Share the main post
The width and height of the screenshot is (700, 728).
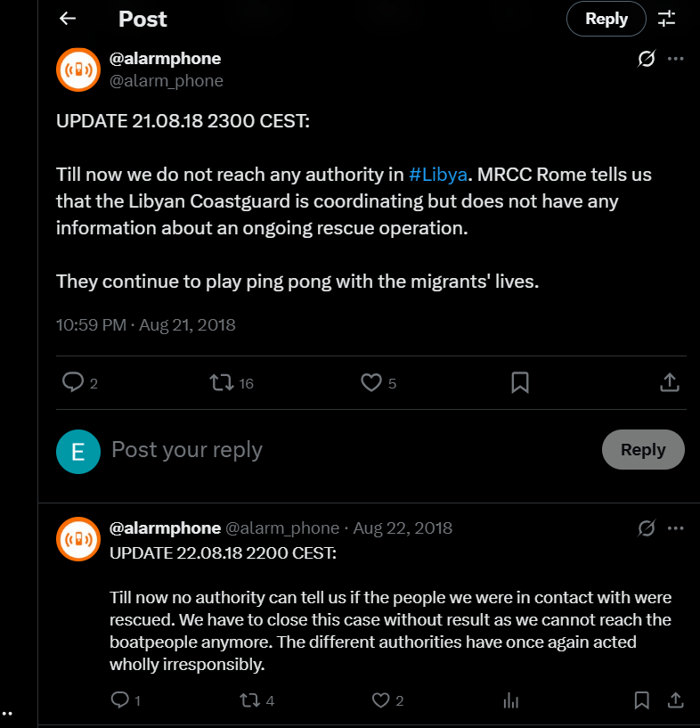point(670,382)
